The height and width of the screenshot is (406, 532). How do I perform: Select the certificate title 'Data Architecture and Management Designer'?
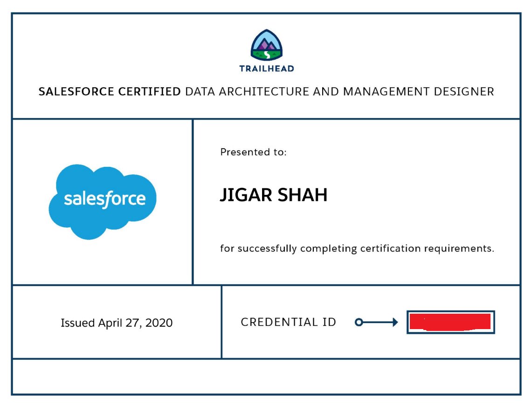pyautogui.click(x=339, y=91)
